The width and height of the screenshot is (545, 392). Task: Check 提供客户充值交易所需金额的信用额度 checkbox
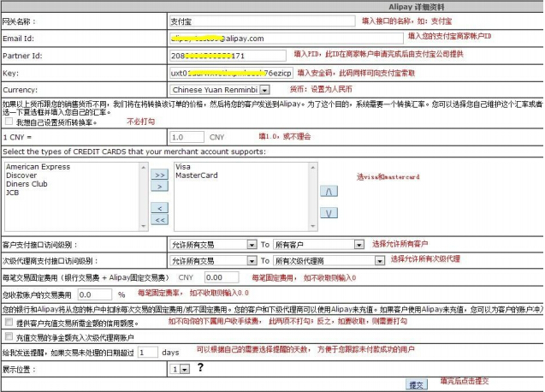pyautogui.click(x=9, y=322)
